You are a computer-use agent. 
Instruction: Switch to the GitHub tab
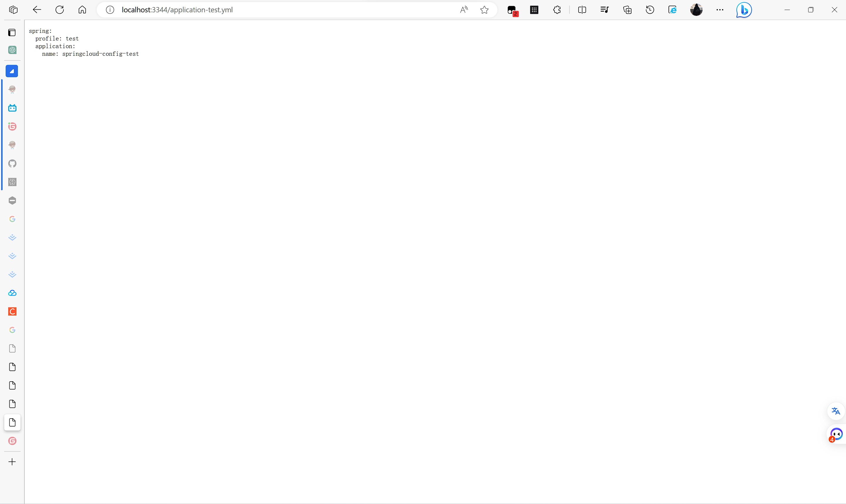point(12,164)
